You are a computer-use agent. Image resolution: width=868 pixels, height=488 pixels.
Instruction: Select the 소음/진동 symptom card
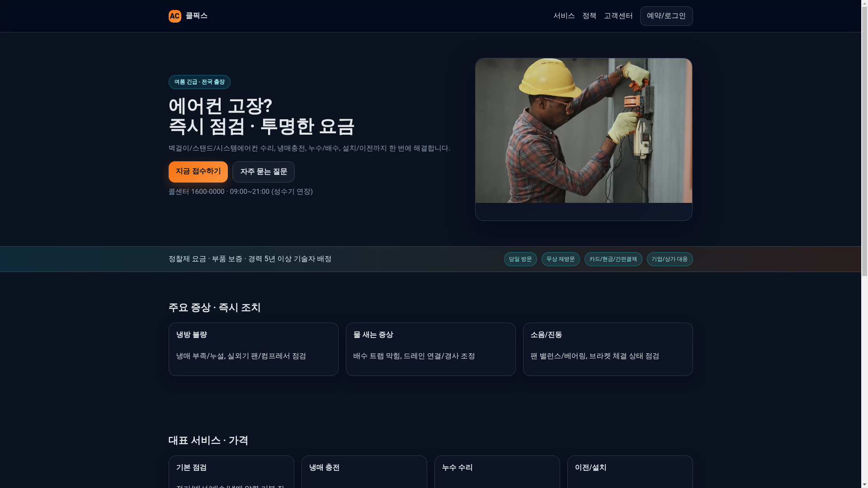pos(607,349)
